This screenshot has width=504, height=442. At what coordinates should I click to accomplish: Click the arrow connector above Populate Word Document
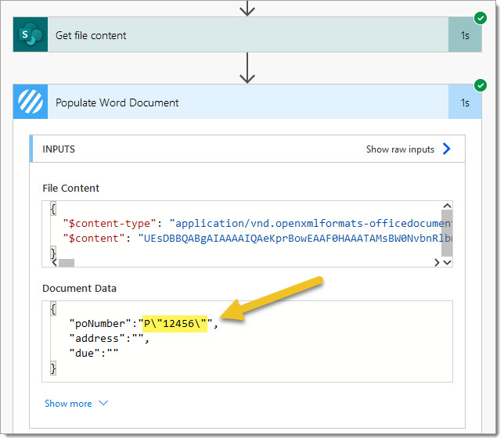[247, 68]
